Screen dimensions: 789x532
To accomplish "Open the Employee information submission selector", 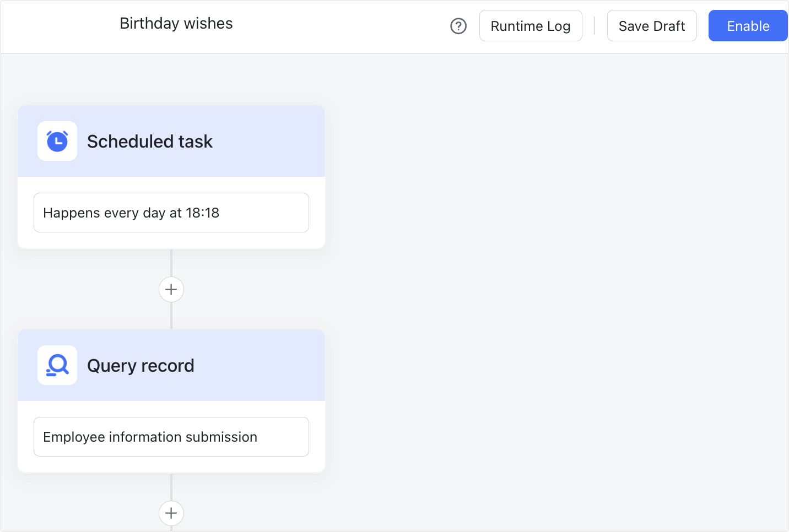I will click(171, 437).
